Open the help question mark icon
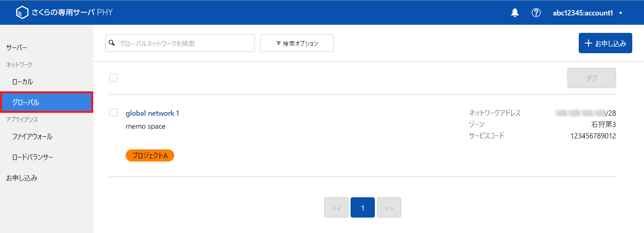Image resolution: width=644 pixels, height=233 pixels. tap(536, 13)
